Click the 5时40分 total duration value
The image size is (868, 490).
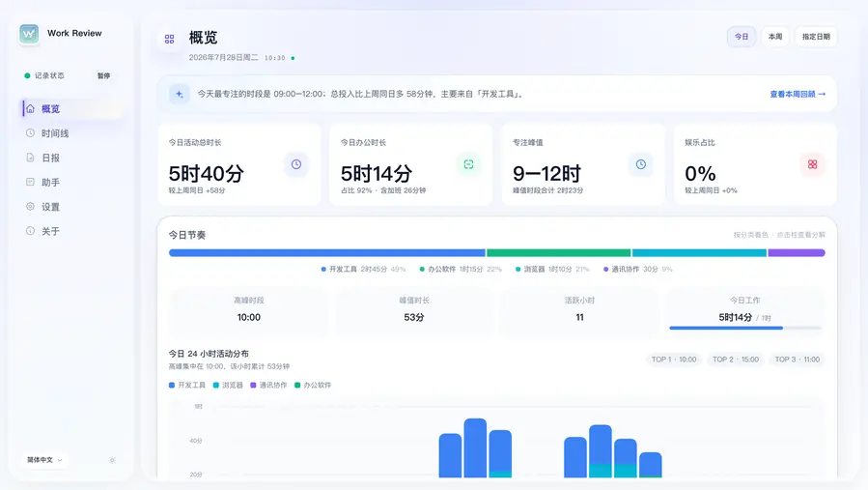[x=206, y=174]
